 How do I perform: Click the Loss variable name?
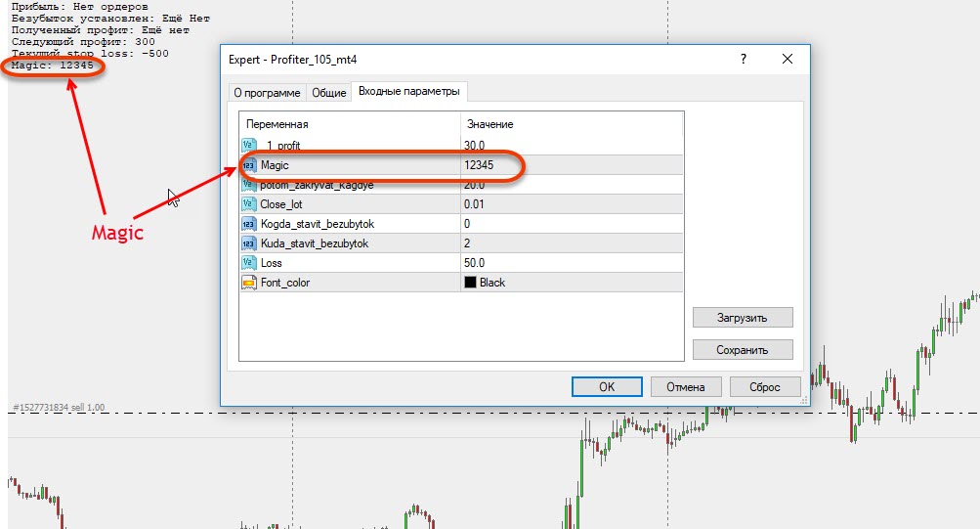(272, 263)
